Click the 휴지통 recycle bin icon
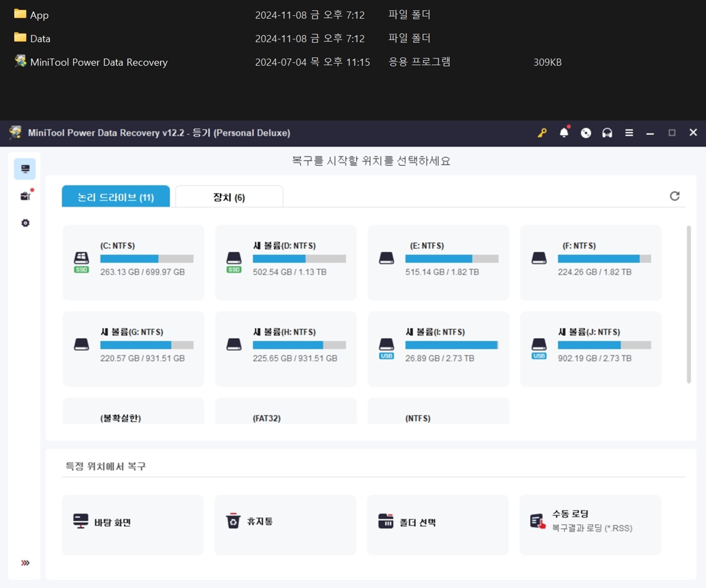706x588 pixels. (233, 521)
